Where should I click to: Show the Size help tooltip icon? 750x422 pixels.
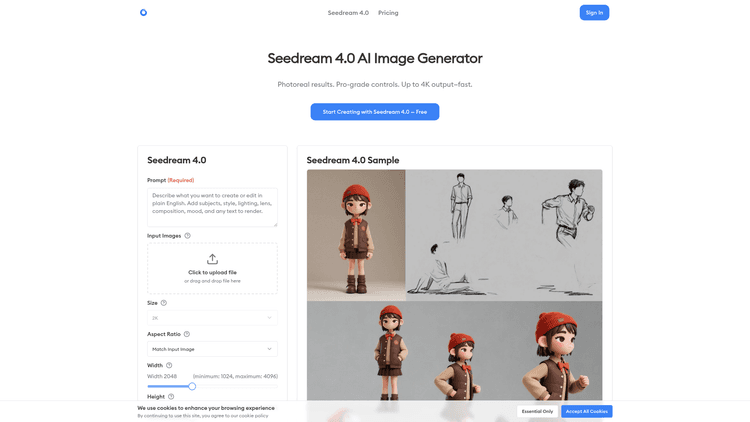tap(164, 303)
